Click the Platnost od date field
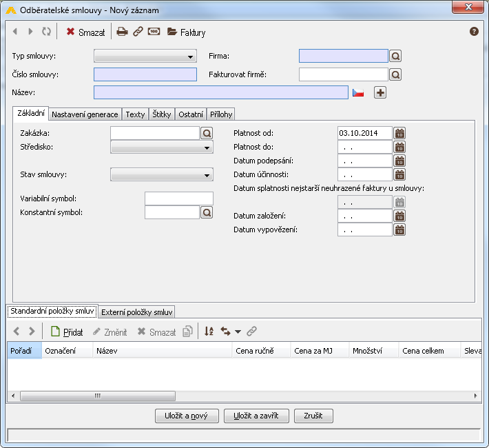The width and height of the screenshot is (489, 448). click(x=364, y=133)
